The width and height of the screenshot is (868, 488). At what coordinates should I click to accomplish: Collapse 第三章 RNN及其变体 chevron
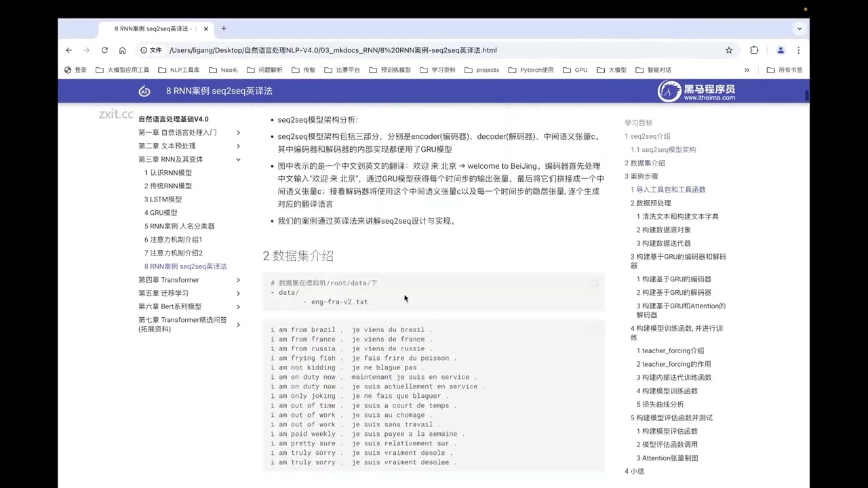[238, 159]
